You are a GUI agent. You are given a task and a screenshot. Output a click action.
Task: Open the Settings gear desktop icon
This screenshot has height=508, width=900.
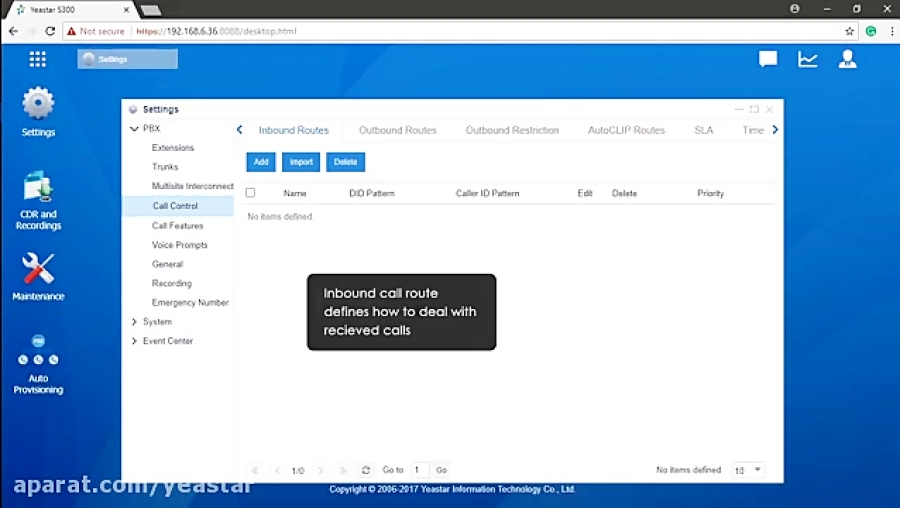pyautogui.click(x=38, y=104)
